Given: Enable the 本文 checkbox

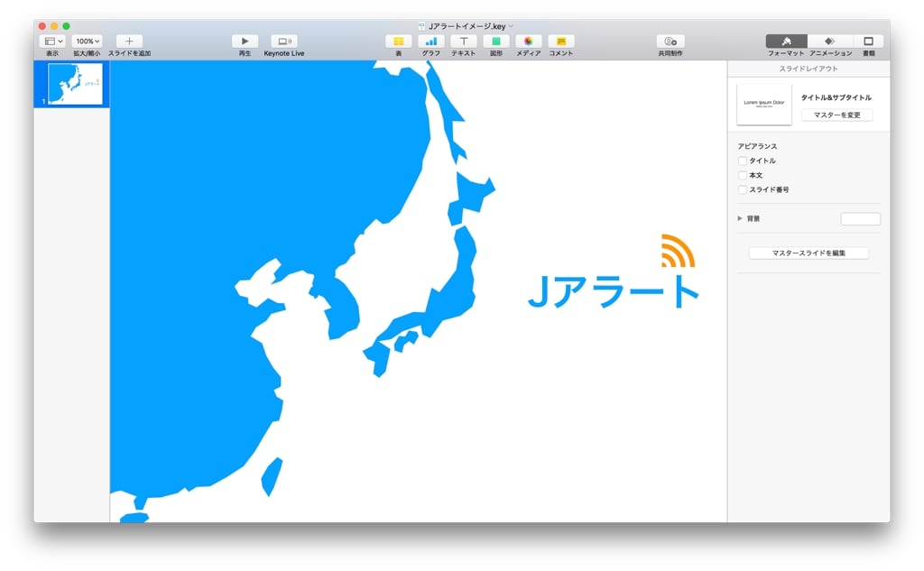Looking at the screenshot, I should click(x=743, y=175).
